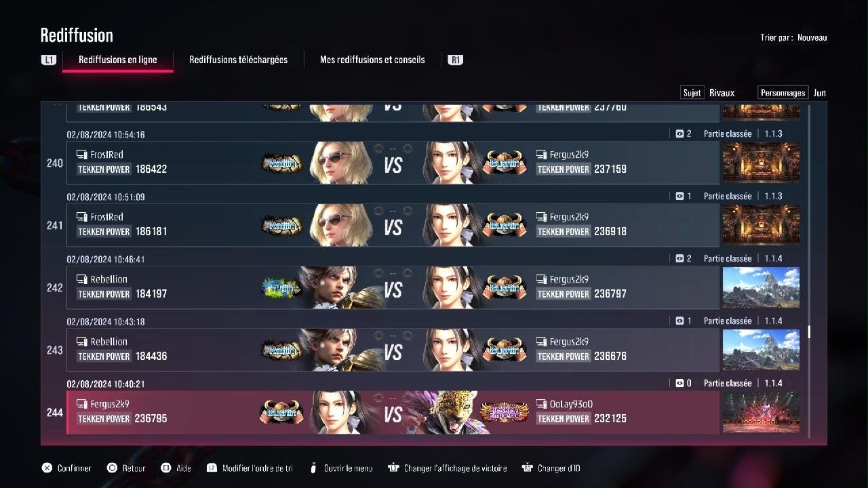The width and height of the screenshot is (868, 488).
Task: Click the L2 Modifier l'ordre de tri icon
Action: [212, 468]
